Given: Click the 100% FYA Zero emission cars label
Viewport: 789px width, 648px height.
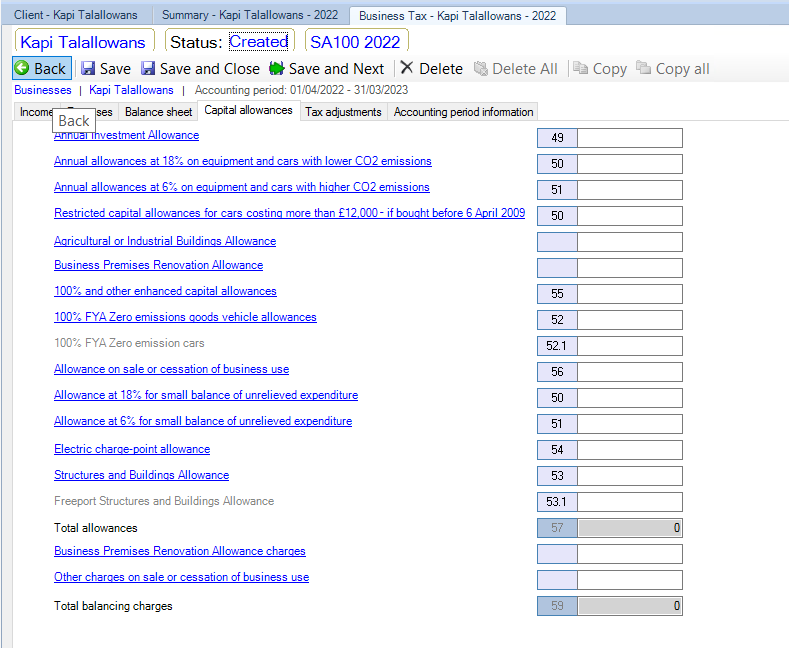Looking at the screenshot, I should click(129, 343).
